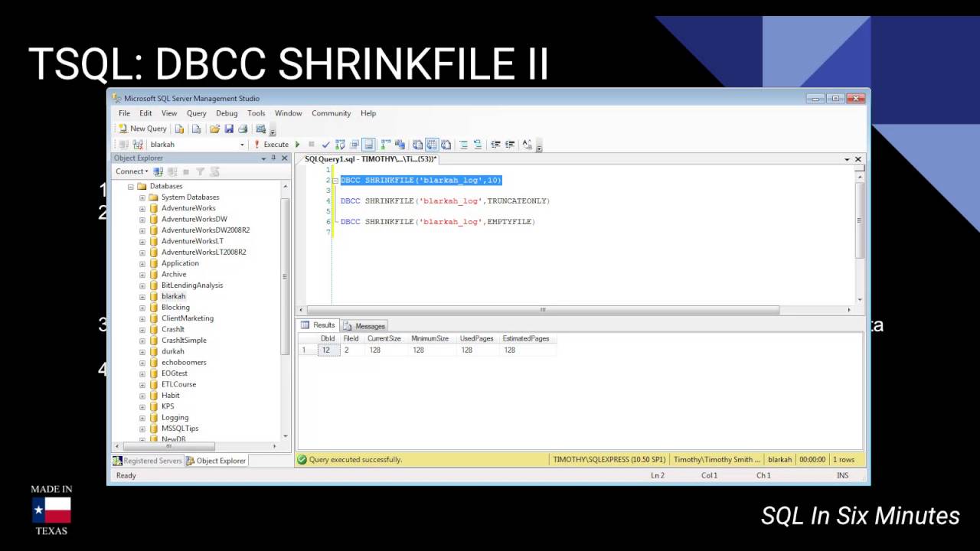980x551 pixels.
Task: Click the Execute button
Action: point(271,144)
